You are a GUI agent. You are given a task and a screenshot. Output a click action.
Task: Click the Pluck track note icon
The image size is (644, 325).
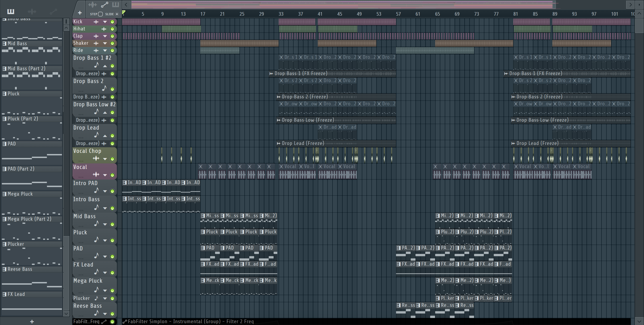pyautogui.click(x=97, y=240)
